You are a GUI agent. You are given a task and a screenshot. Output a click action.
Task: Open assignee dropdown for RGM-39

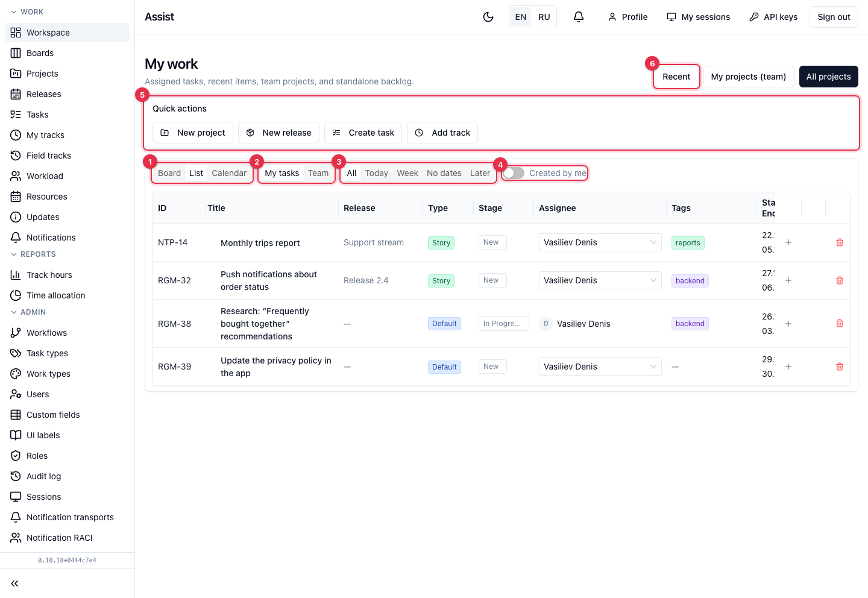click(x=600, y=367)
